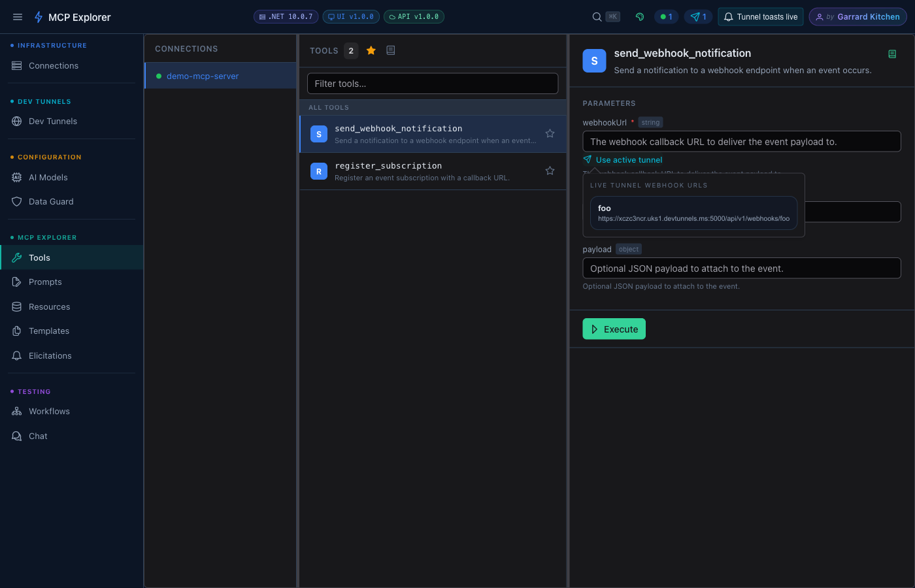Click the paper-plane icon beside Use active tunnel
Image resolution: width=915 pixels, height=588 pixels.
coord(588,159)
